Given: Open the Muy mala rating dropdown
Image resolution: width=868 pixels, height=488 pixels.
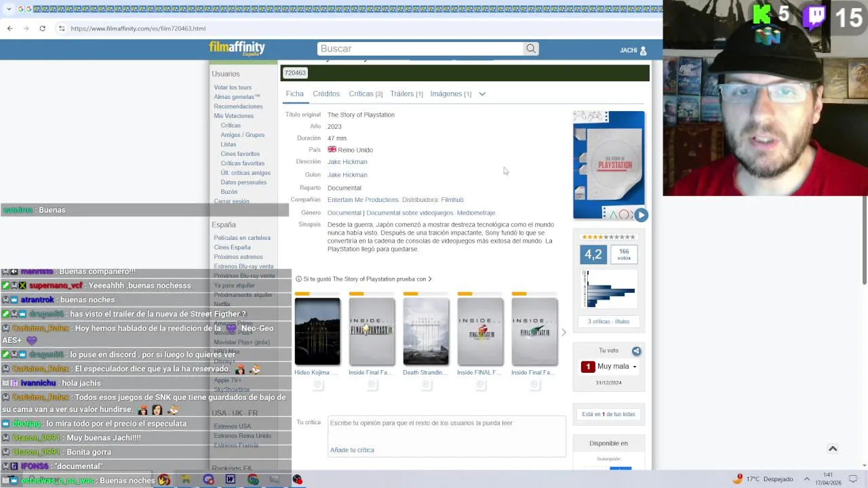Looking at the screenshot, I should coord(609,367).
